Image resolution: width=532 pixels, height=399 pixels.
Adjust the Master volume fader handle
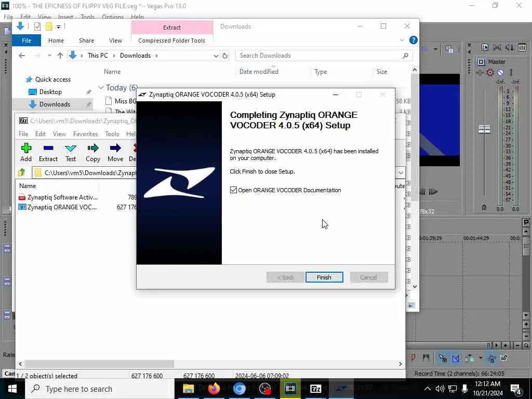point(484,129)
